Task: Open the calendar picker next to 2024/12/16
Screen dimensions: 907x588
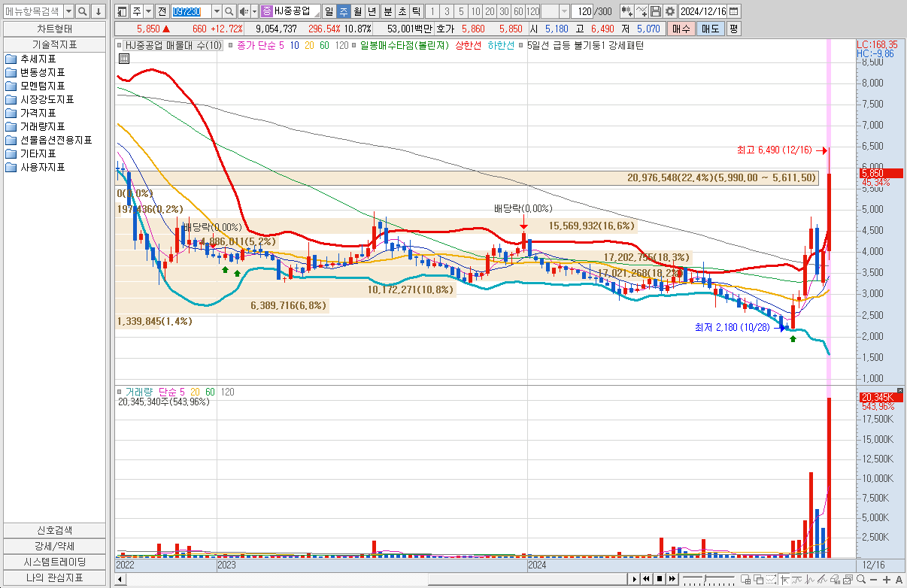Action: 733,11
